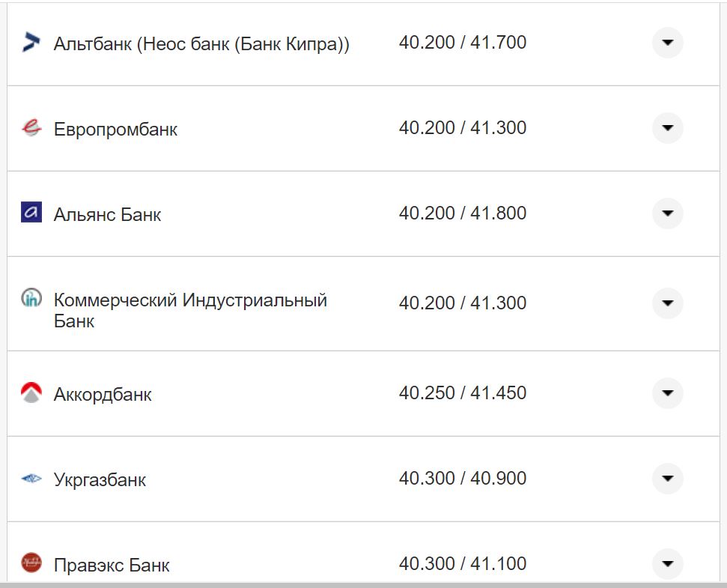Expand the Укргазбанк rate details

pyautogui.click(x=666, y=478)
